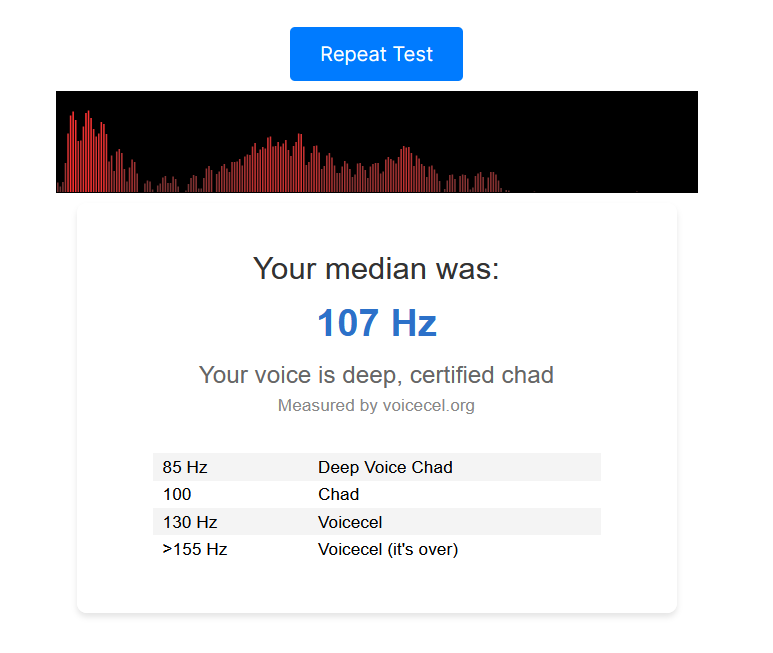Screen dimensions: 773x653
Task: Click the "100" frequency cell
Action: tap(177, 494)
